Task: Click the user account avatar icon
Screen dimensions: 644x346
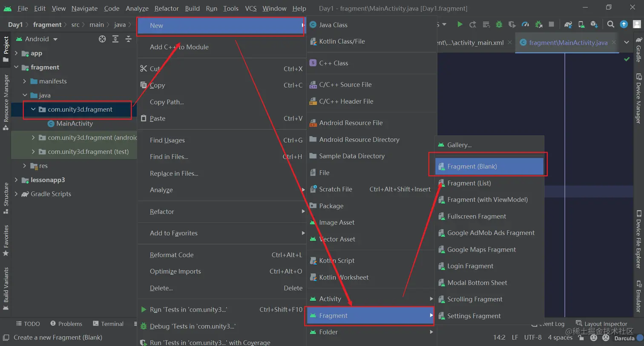Action: (637, 25)
